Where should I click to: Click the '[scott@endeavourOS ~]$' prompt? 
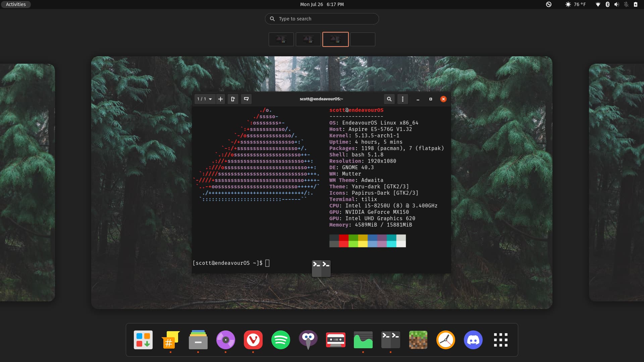pos(228,263)
